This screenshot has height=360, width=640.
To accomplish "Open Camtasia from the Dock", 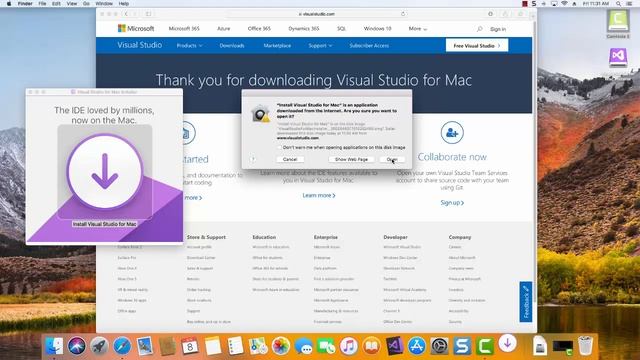I will 485,347.
